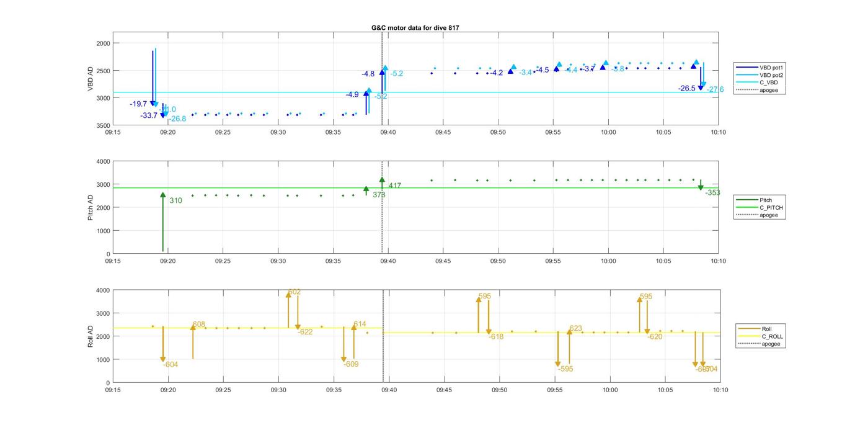Click the '-4.2' data label
This screenshot has width=868, height=430.
[x=497, y=73]
